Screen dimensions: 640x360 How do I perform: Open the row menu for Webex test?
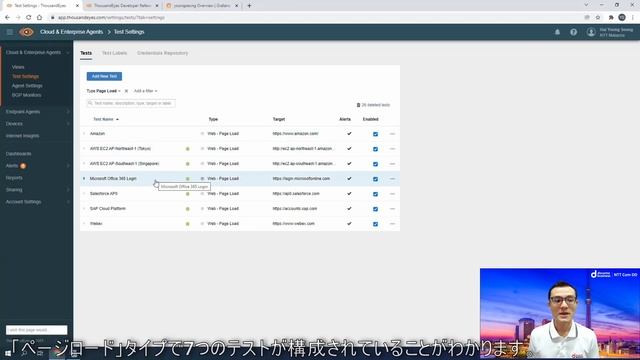click(x=392, y=224)
